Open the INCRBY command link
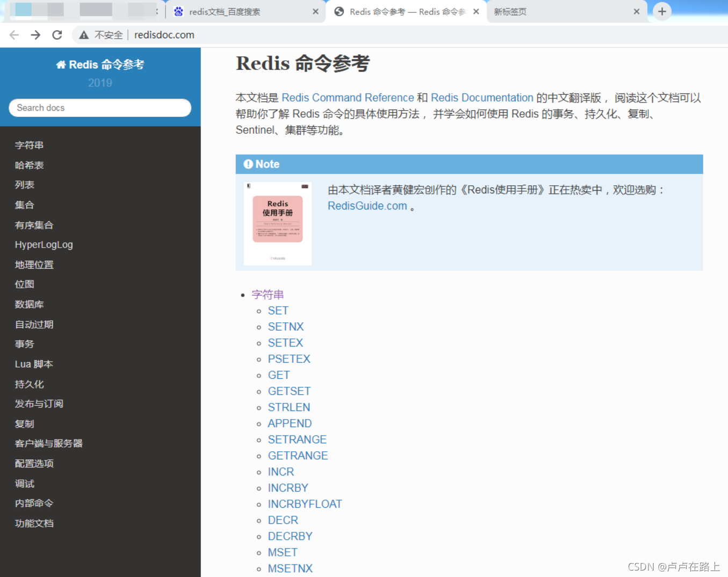 (289, 488)
